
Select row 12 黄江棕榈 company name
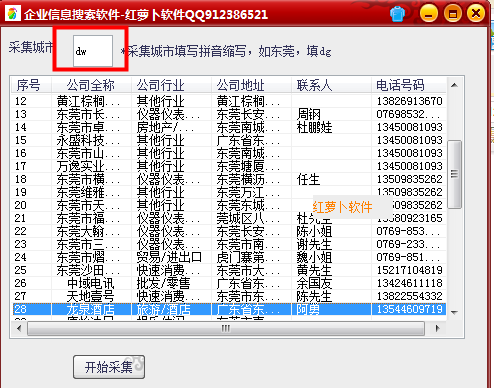coord(88,101)
